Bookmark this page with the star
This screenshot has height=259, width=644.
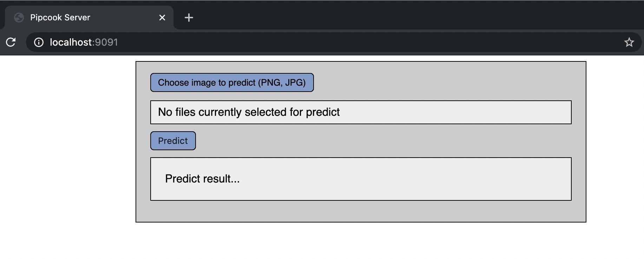pos(629,42)
